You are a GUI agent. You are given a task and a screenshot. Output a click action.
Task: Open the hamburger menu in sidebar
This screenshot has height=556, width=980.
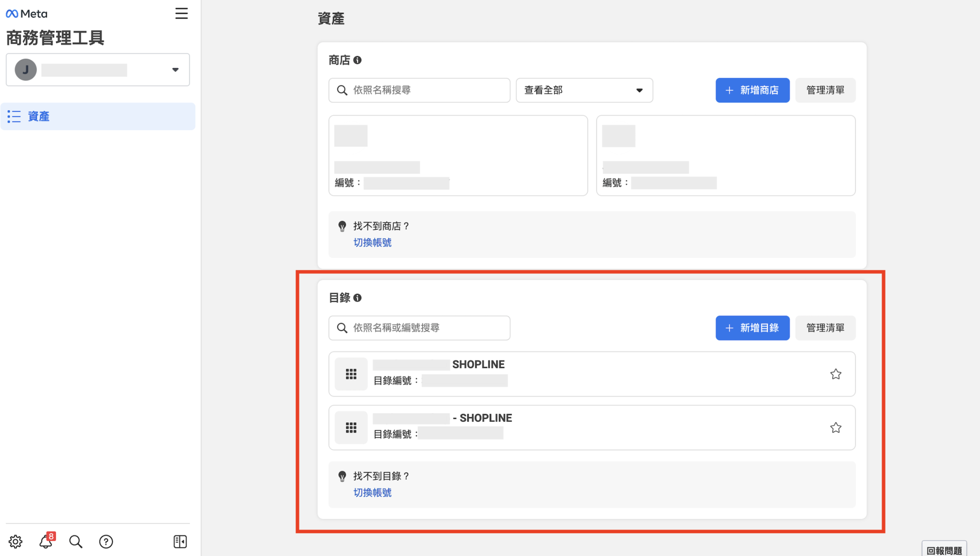(x=181, y=13)
